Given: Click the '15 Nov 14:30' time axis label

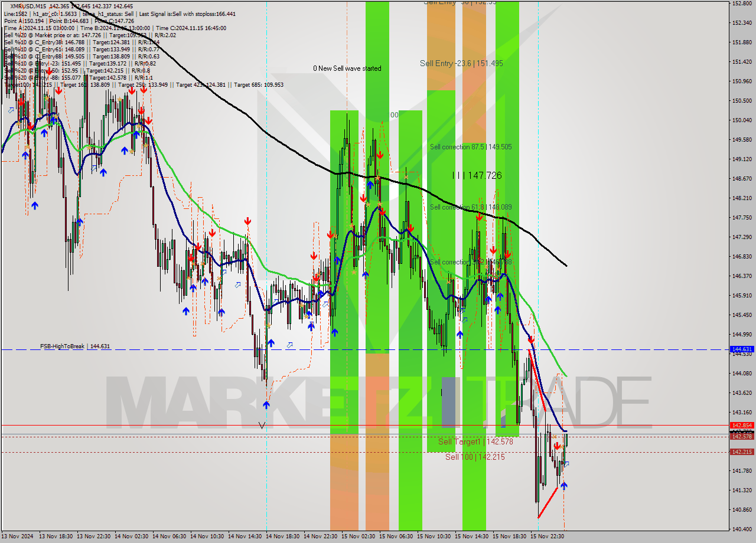Looking at the screenshot, I should tap(471, 537).
